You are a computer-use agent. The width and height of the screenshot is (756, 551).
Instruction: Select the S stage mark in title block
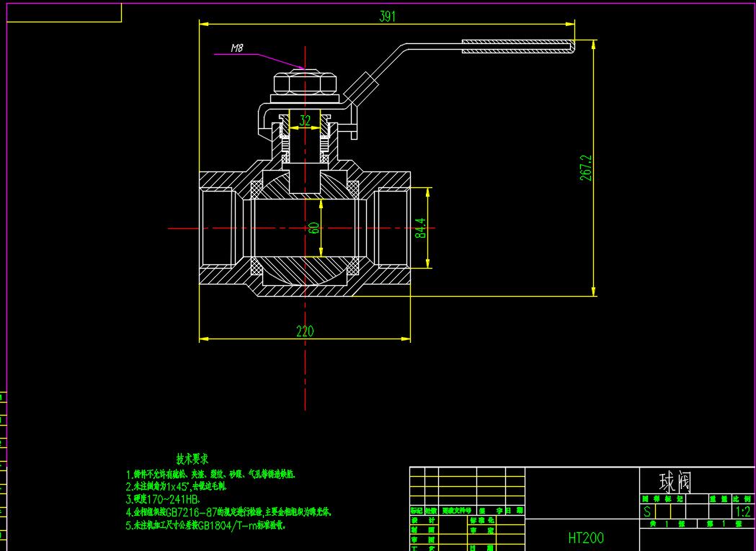(x=647, y=512)
